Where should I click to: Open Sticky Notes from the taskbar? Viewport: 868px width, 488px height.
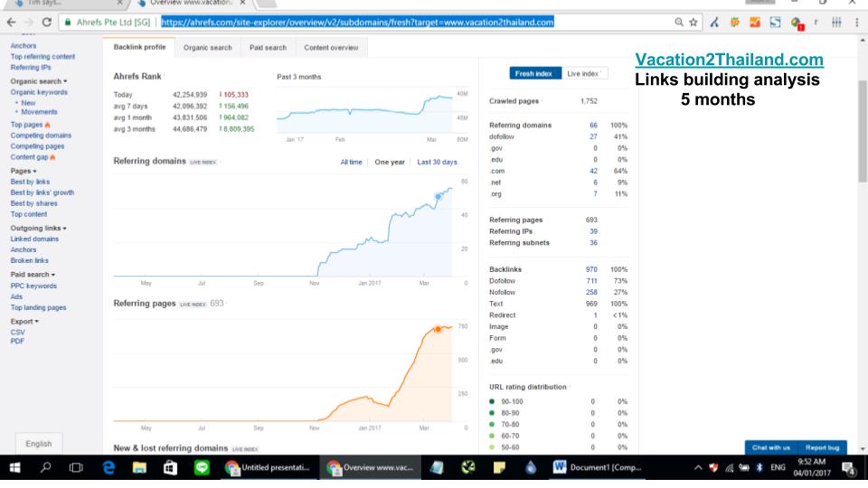point(499,467)
